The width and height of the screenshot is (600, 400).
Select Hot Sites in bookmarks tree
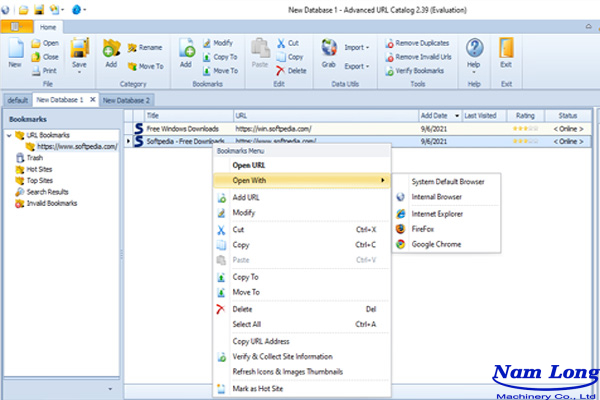point(39,169)
